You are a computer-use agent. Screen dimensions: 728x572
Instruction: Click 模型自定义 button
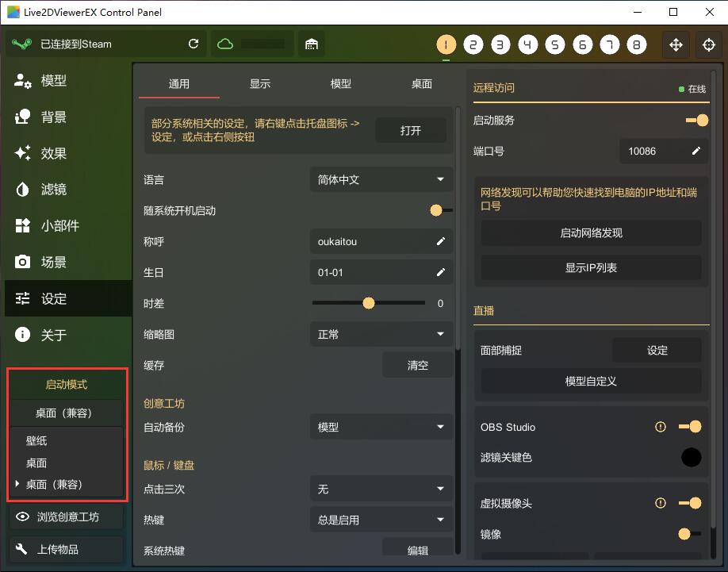[591, 381]
